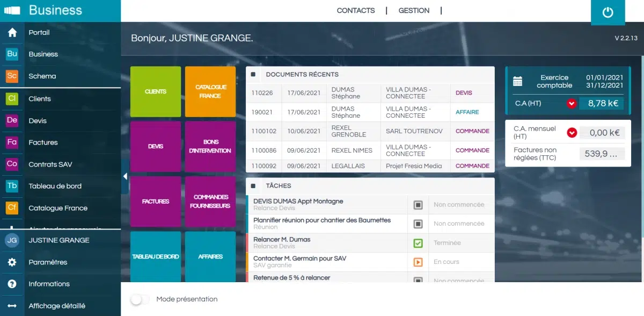This screenshot has width=644, height=316.
Task: Open the GESTION menu
Action: 414,10
